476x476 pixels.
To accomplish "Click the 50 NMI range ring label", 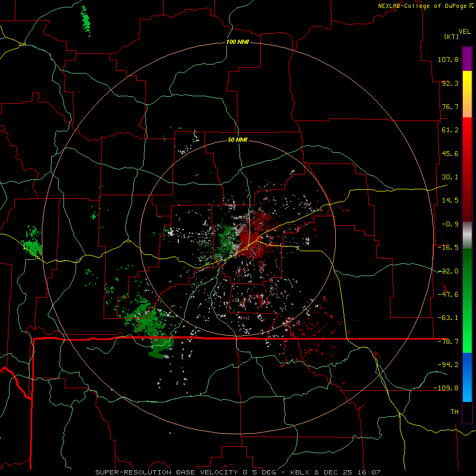I will pyautogui.click(x=237, y=140).
